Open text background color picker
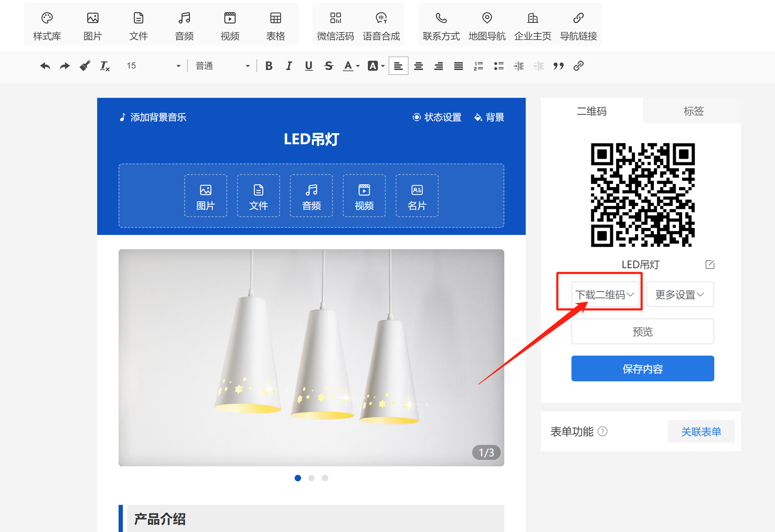 (x=376, y=66)
